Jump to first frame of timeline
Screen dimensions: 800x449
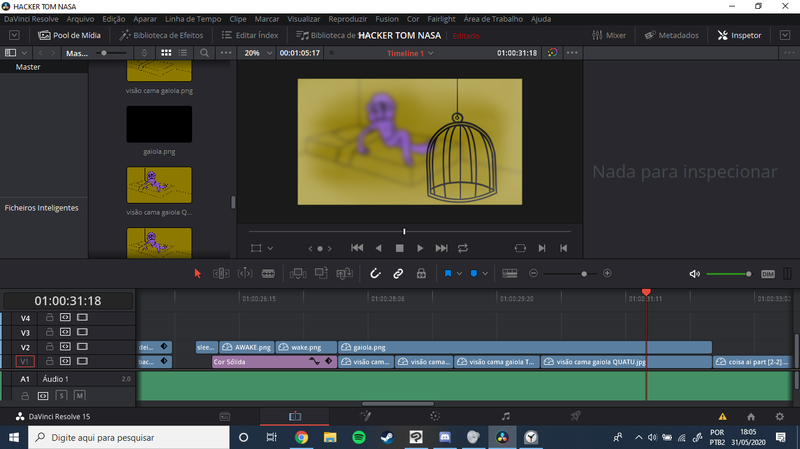pos(357,248)
